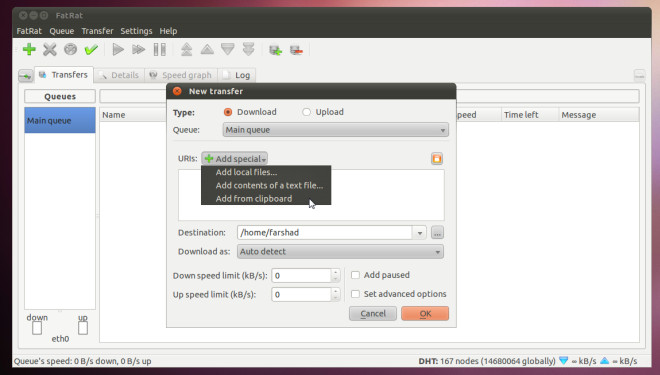Click the add queue toolbar icon
Screen dimensions: 660x375
coord(275,50)
